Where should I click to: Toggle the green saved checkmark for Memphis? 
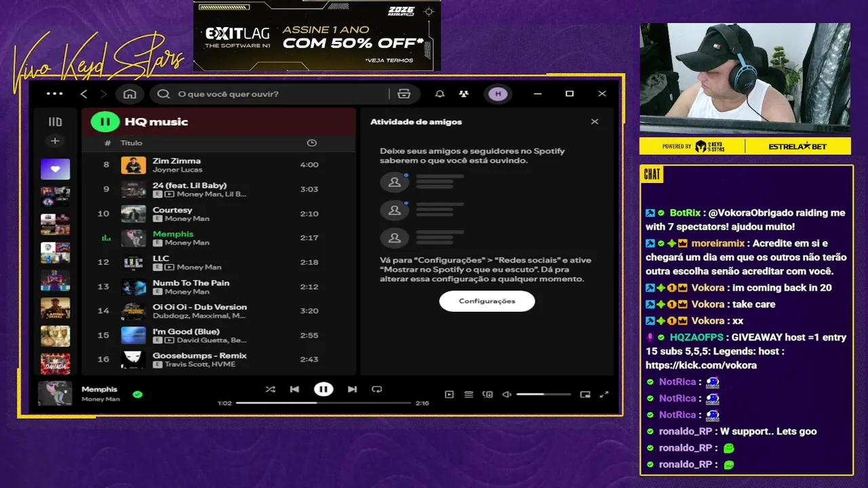138,394
